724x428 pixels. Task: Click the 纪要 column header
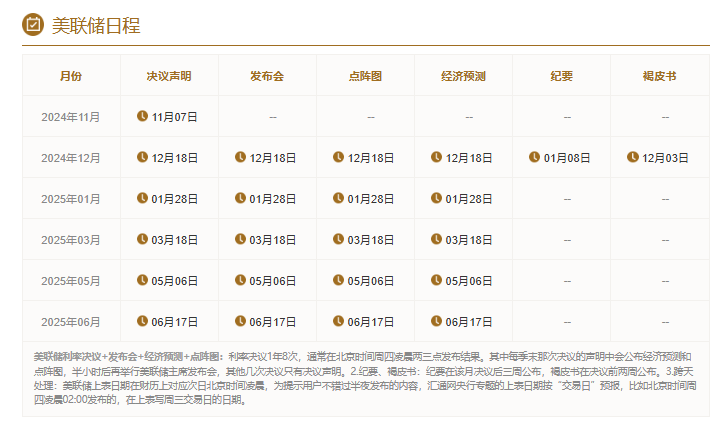pos(561,76)
